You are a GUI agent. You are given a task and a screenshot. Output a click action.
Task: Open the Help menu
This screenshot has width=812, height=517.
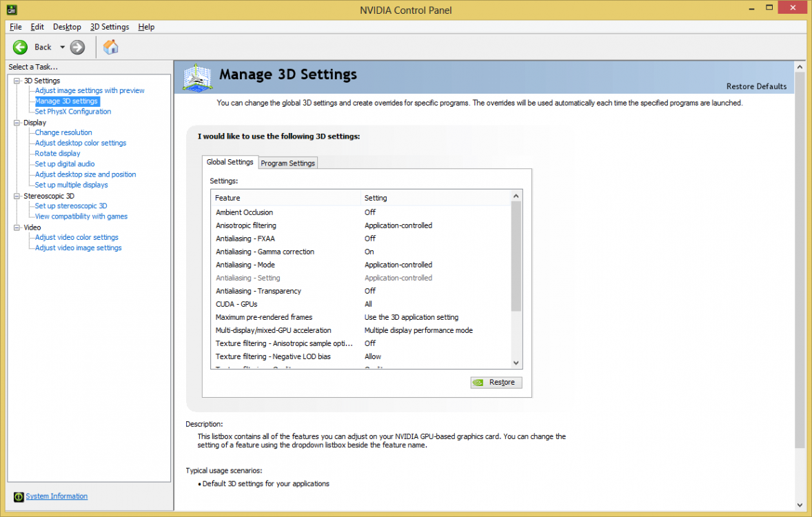click(146, 27)
